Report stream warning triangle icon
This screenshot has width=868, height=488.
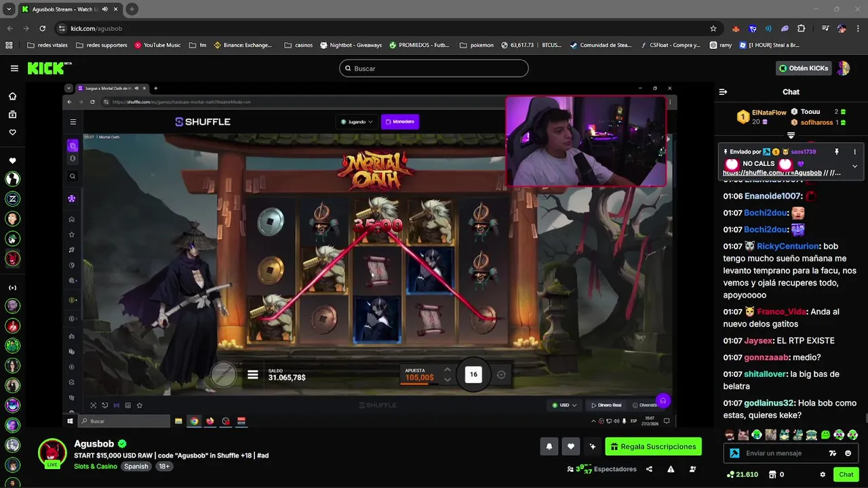pyautogui.click(x=671, y=469)
